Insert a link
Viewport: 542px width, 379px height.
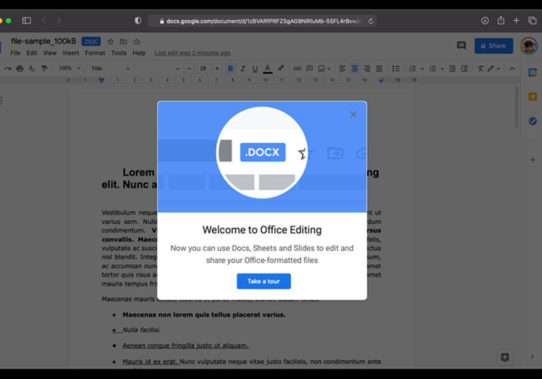tap(297, 68)
